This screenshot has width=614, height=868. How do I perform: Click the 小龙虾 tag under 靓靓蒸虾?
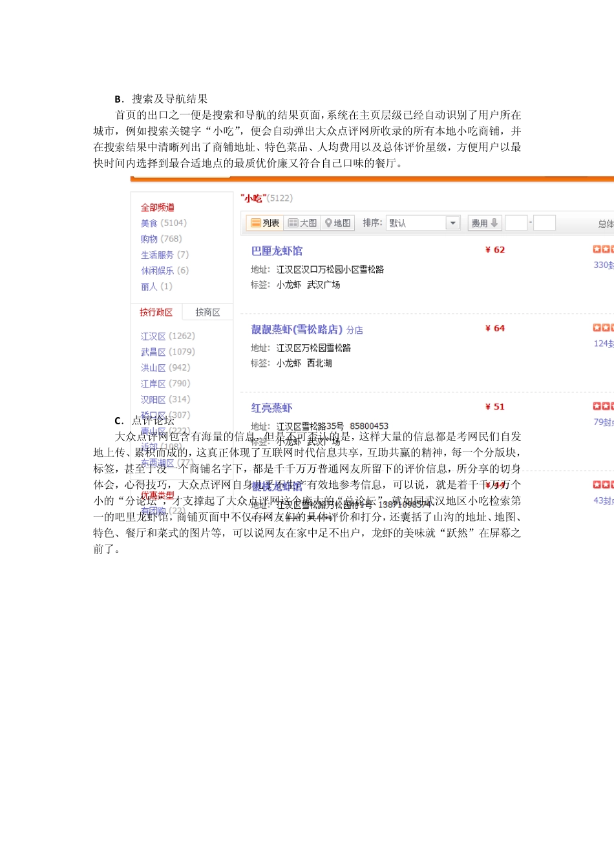(289, 363)
